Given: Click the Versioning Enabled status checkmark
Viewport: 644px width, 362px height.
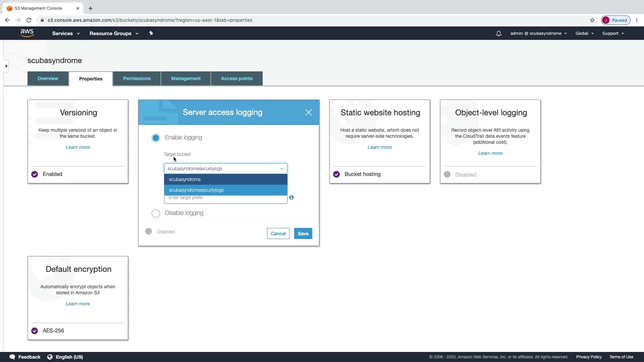Looking at the screenshot, I should pyautogui.click(x=35, y=174).
